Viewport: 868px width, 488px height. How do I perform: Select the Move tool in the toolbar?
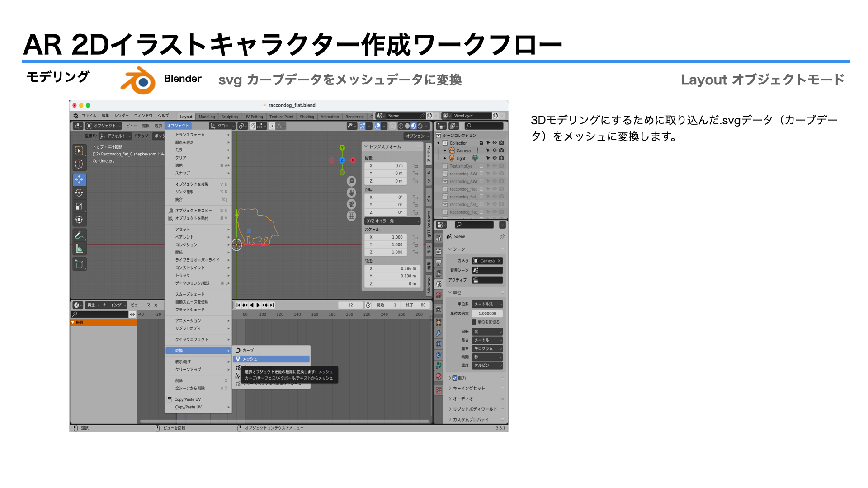79,179
